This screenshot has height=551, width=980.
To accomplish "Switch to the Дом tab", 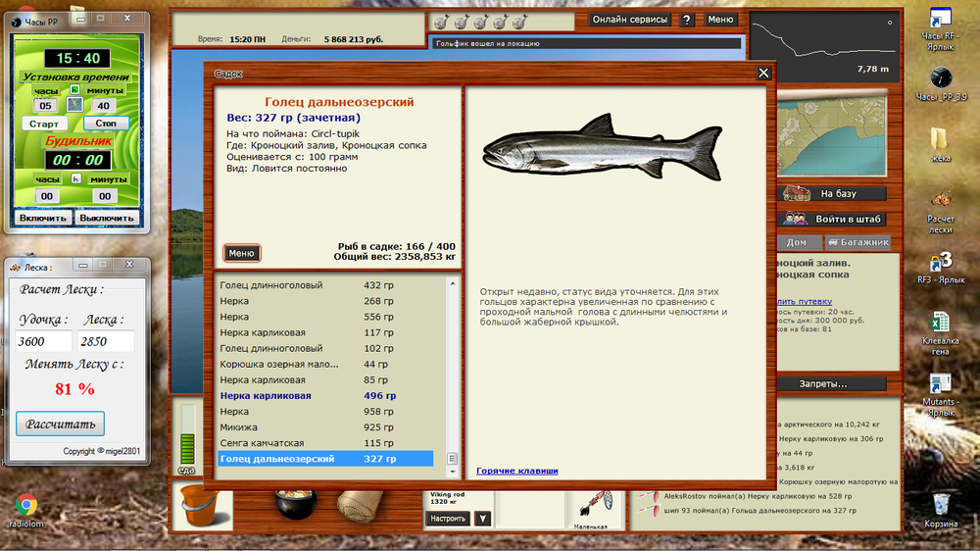I will click(x=796, y=242).
